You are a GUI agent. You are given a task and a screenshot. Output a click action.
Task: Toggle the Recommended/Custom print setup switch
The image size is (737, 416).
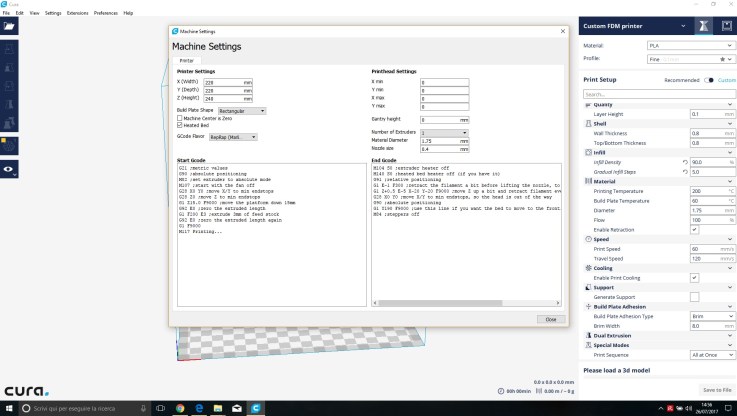click(709, 80)
